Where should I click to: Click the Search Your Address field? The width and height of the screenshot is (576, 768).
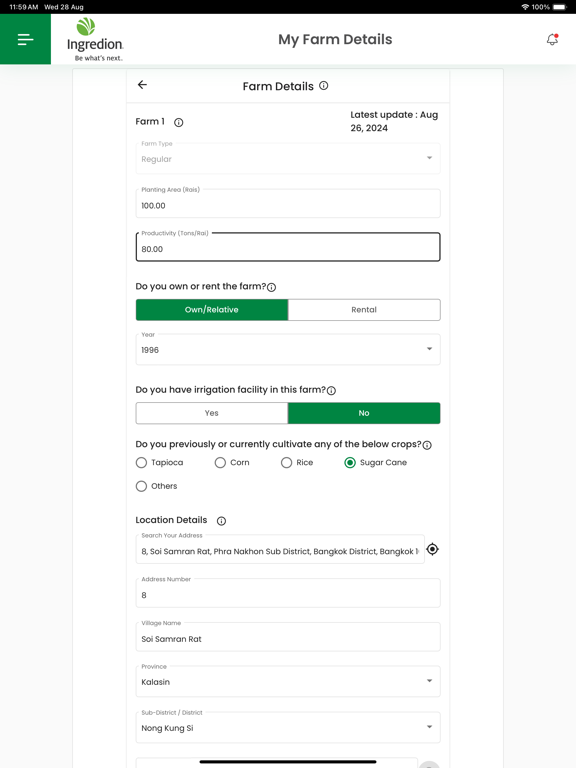(280, 549)
